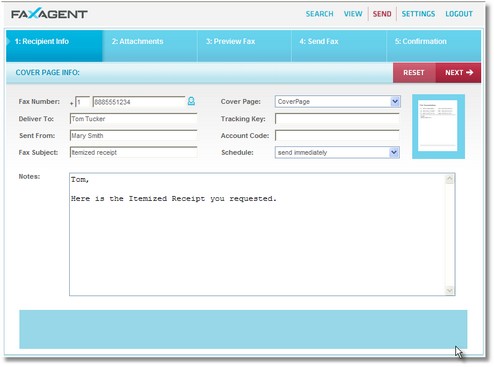
Task: Switch to step 3: Preview Fax
Action: [244, 46]
